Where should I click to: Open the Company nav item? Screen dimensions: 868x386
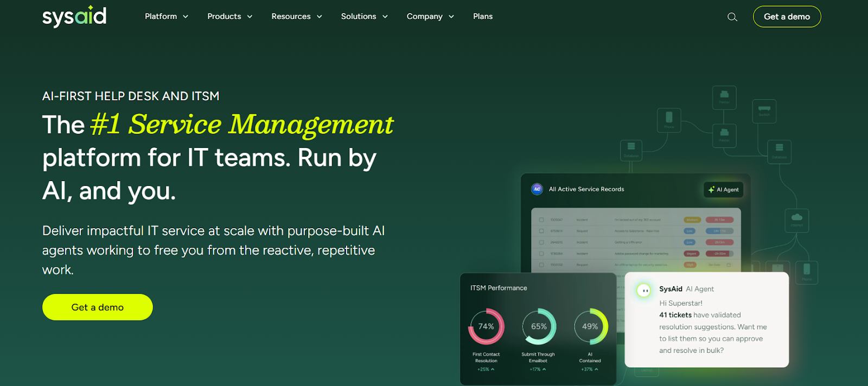tap(425, 16)
